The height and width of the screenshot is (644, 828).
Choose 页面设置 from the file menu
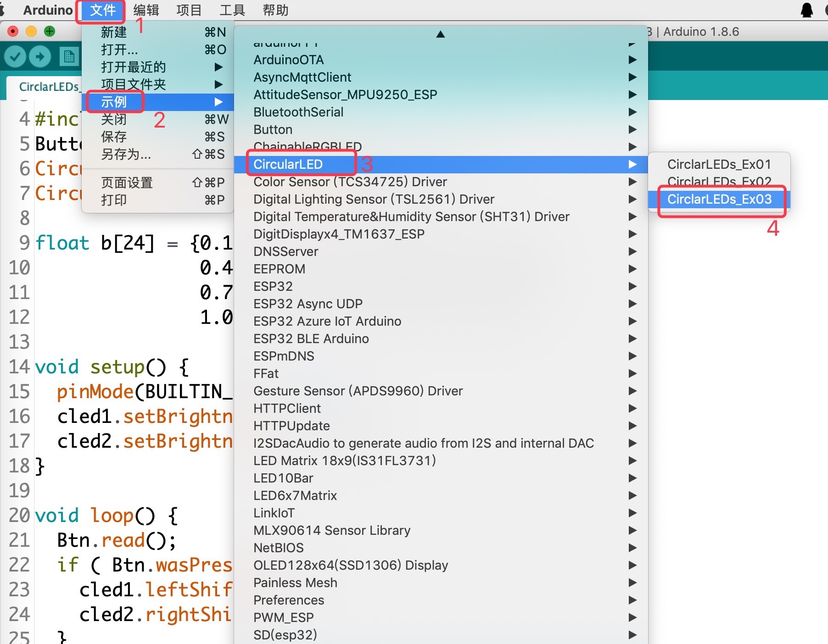[157, 183]
